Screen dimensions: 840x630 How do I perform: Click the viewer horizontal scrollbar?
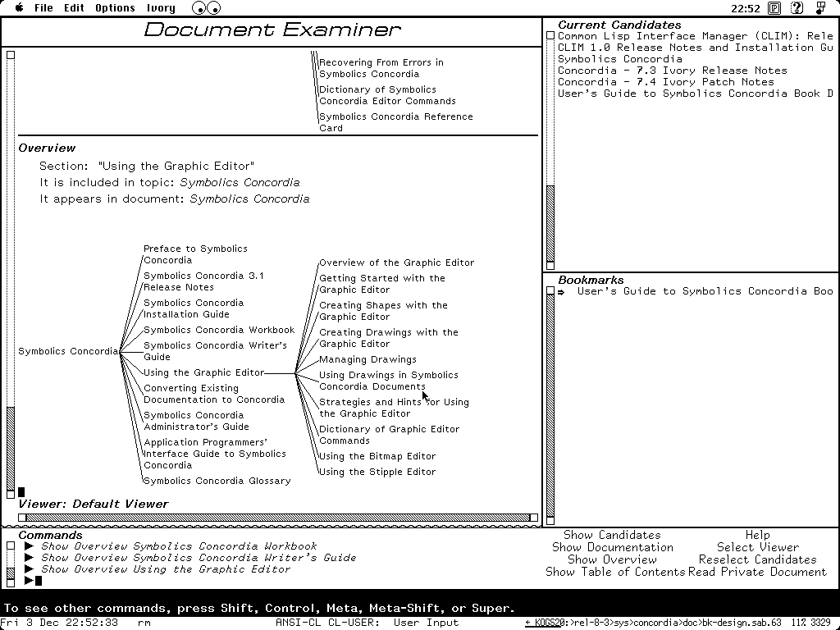coord(277,518)
